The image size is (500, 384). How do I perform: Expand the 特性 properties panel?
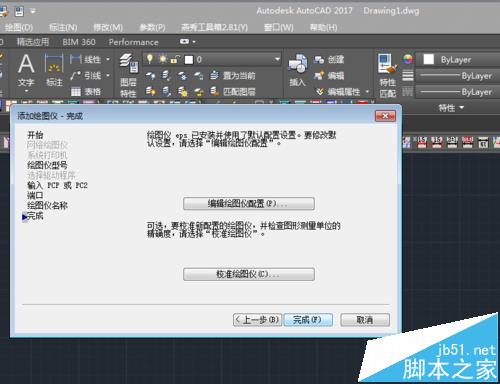[451, 108]
